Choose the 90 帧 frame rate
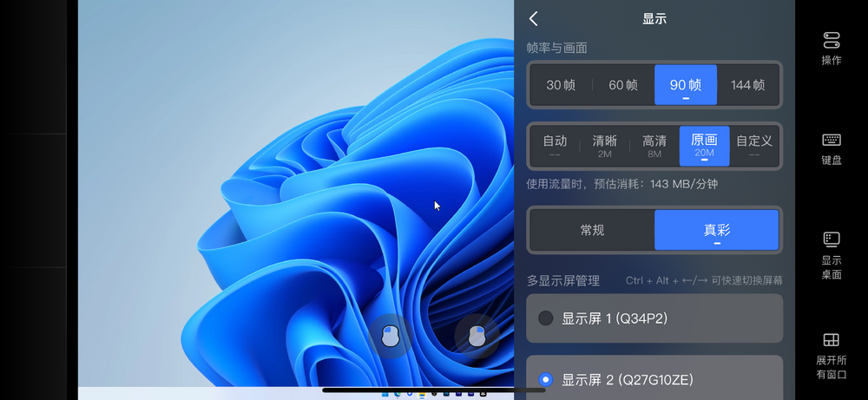 (x=685, y=85)
